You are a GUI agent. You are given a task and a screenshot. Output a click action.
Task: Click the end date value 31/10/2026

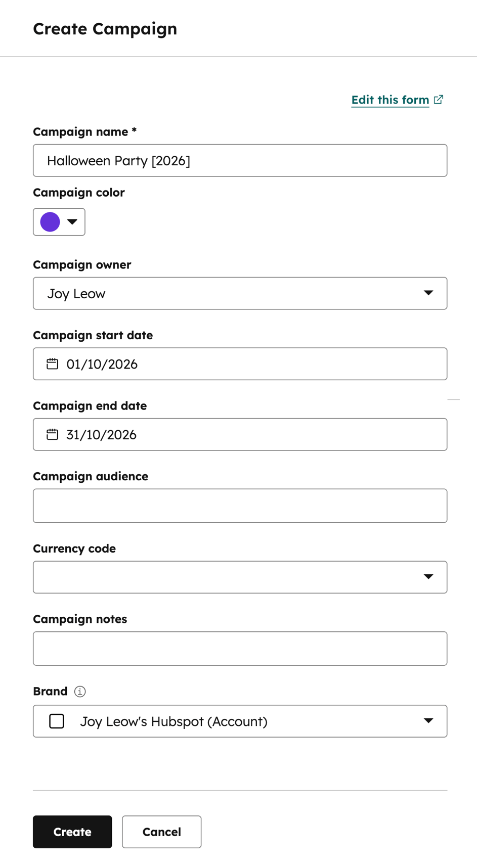pyautogui.click(x=101, y=435)
